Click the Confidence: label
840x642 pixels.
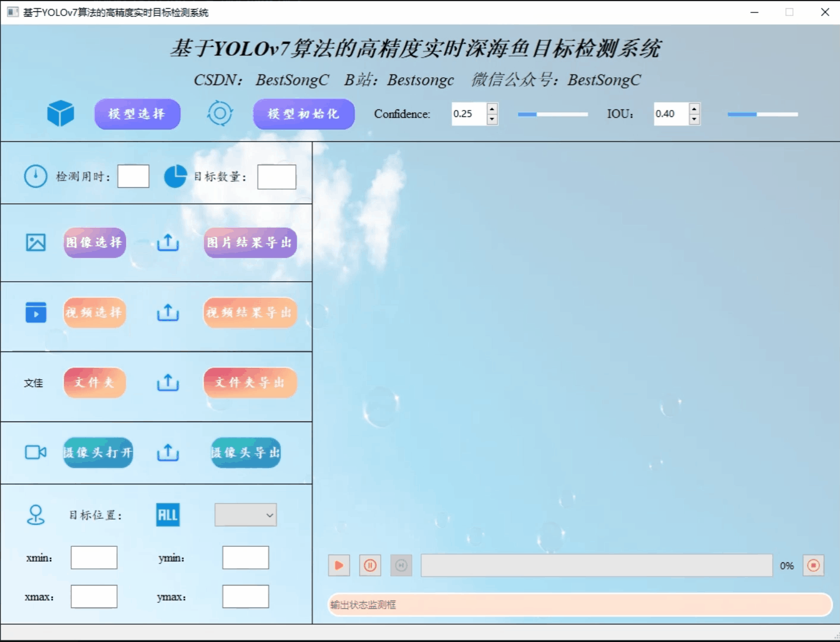(x=402, y=114)
